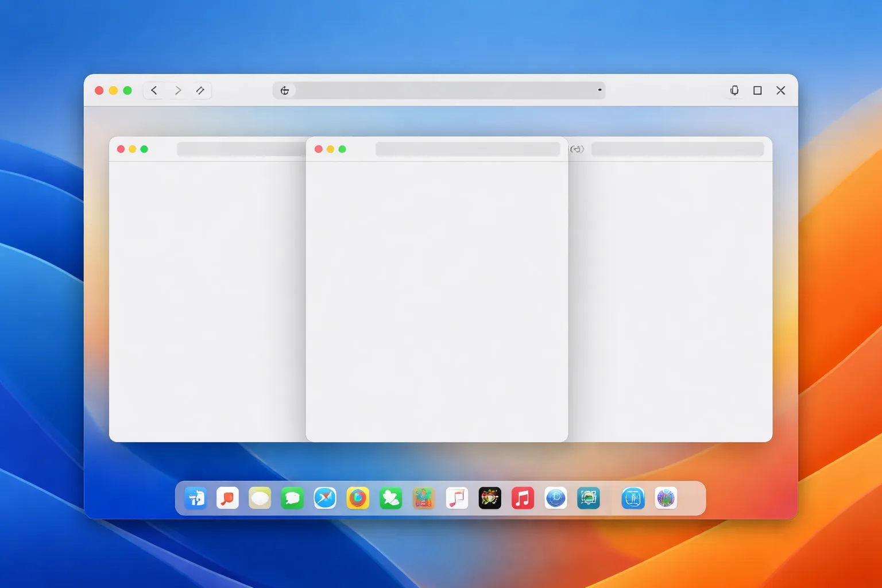This screenshot has width=882, height=588.
Task: Click the site icon in address bar
Action: 285,90
